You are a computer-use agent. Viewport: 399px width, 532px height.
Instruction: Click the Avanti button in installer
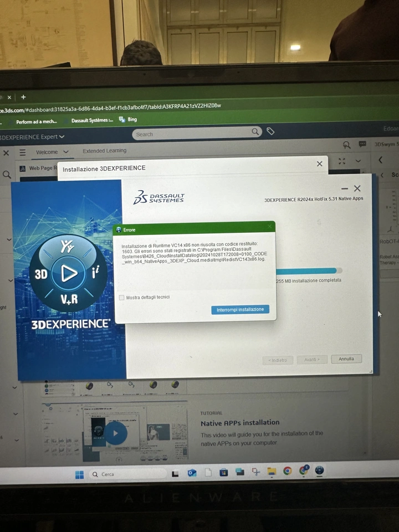312,360
